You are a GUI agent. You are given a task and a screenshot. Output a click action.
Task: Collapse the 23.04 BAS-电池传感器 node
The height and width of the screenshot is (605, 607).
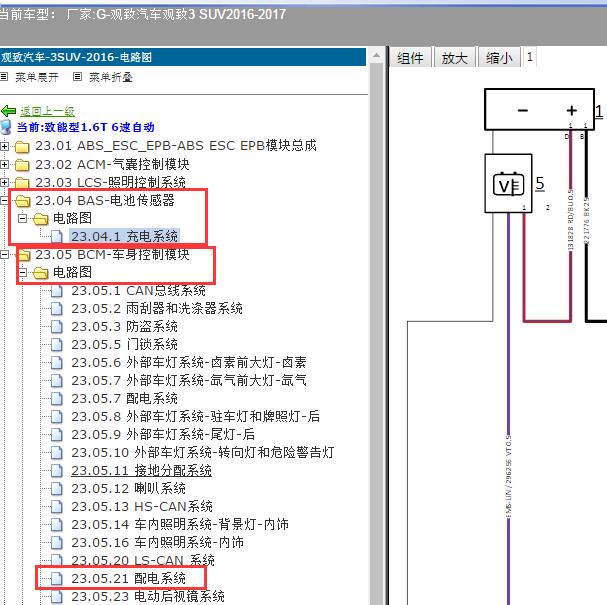click(x=4, y=201)
